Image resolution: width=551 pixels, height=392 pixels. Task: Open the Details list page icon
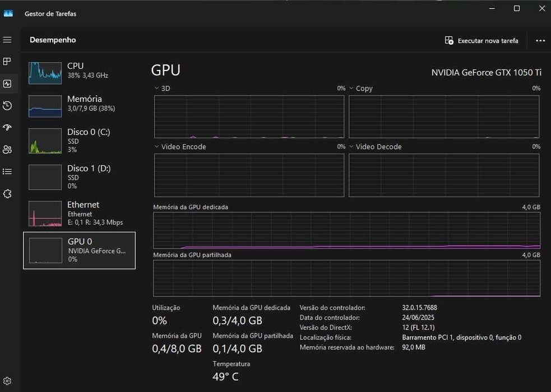(x=7, y=171)
